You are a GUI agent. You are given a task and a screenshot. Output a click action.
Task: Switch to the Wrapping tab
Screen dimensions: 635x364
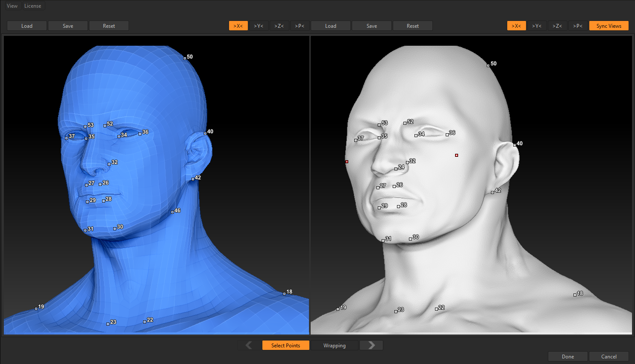click(x=335, y=345)
